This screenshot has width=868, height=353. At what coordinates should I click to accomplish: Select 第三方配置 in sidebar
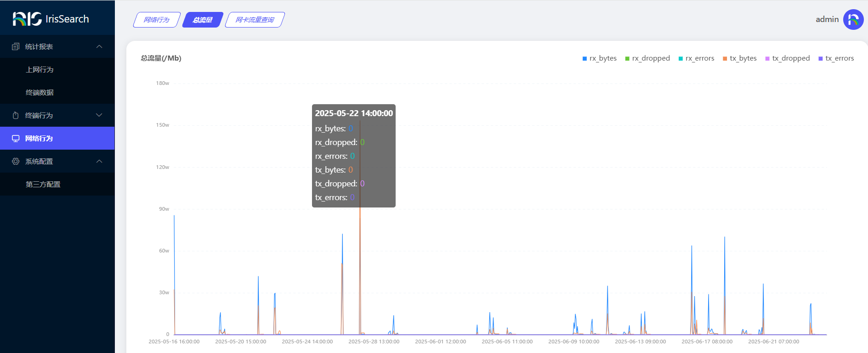[x=43, y=185]
